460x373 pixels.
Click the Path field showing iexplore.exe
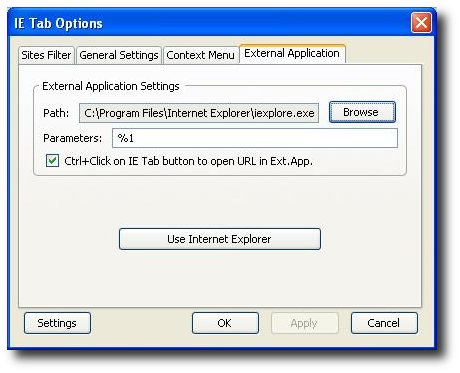(199, 113)
